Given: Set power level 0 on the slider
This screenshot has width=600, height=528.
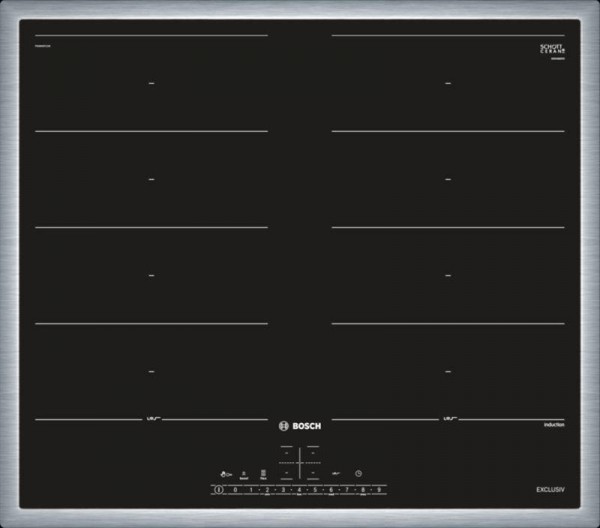Looking at the screenshot, I should [x=235, y=490].
